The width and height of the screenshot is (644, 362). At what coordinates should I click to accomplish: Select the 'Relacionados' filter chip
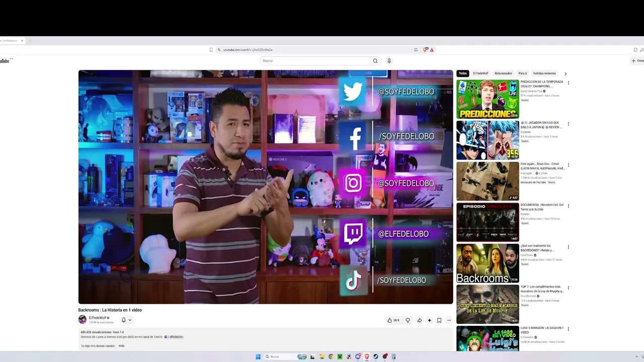[503, 73]
